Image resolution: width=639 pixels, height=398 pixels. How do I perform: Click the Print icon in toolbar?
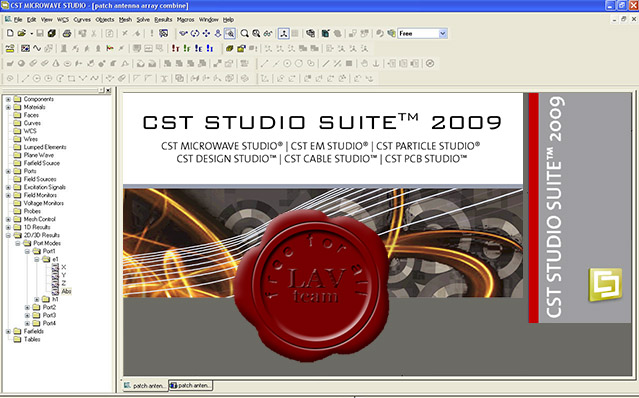tap(67, 33)
